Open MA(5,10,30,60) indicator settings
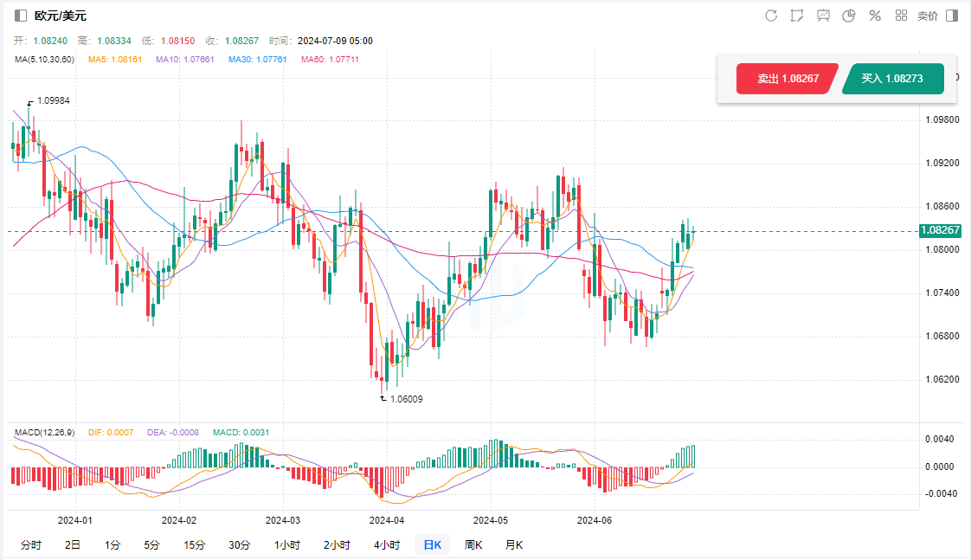This screenshot has width=971, height=560. tap(44, 59)
